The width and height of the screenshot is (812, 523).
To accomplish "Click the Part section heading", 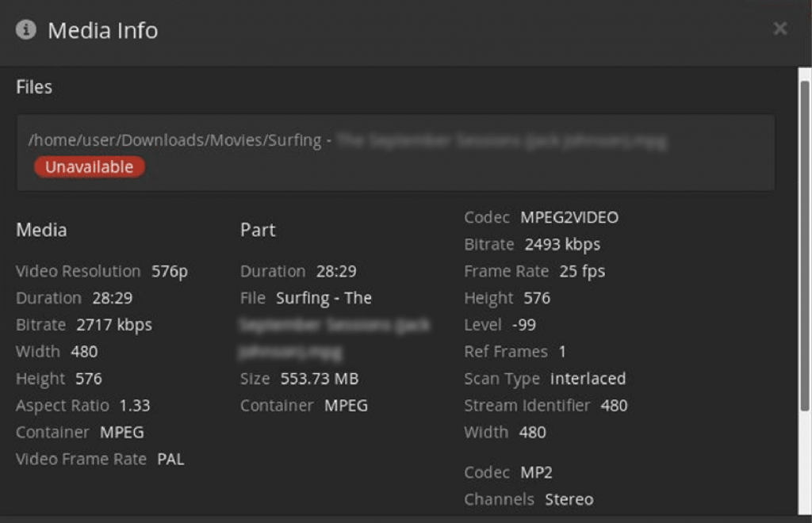I will [x=258, y=230].
